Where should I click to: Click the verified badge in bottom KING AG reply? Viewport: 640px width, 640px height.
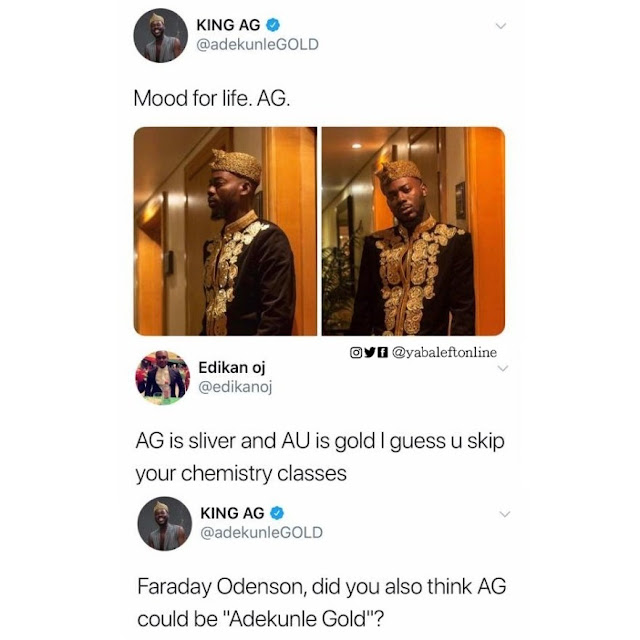point(277,513)
